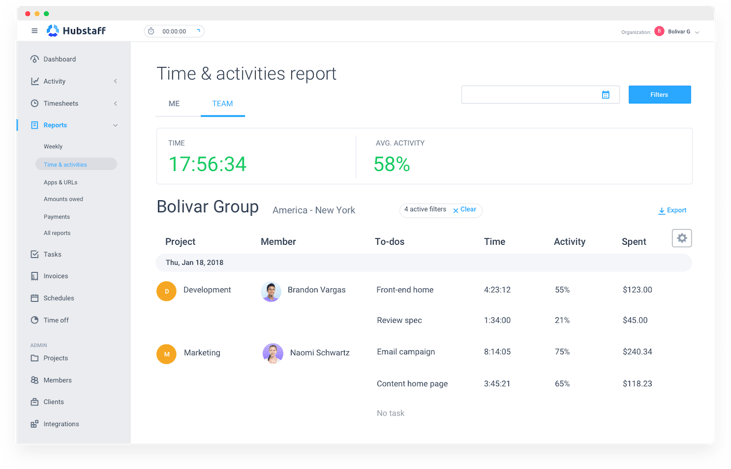The height and width of the screenshot is (469, 731).
Task: Click Brandon Vargas avatar
Action: pyautogui.click(x=271, y=291)
